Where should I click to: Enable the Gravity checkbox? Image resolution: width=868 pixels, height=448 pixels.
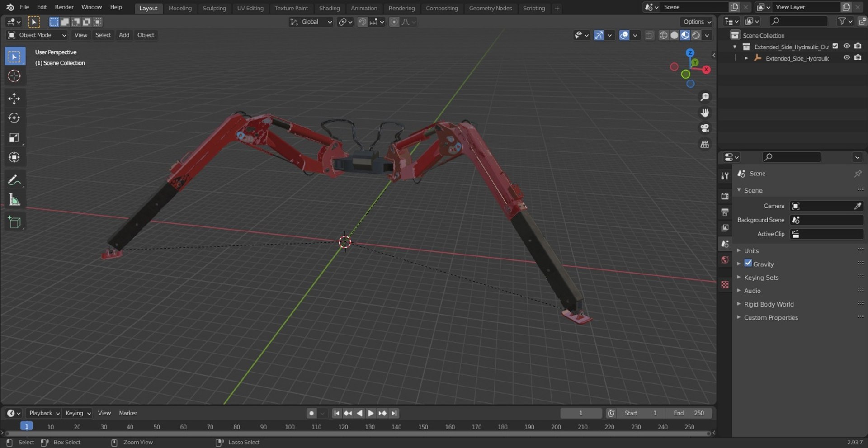click(x=748, y=264)
